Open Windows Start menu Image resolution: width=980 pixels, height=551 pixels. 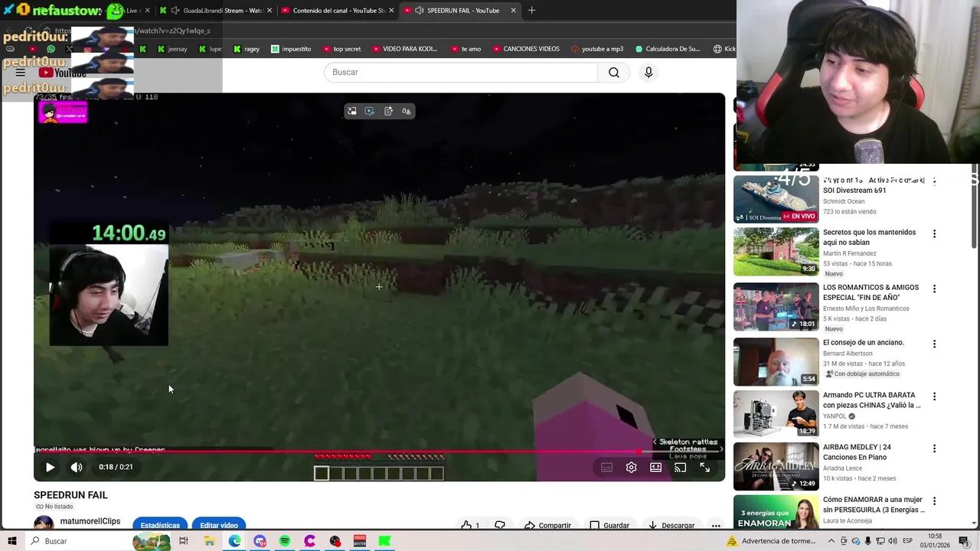11,541
